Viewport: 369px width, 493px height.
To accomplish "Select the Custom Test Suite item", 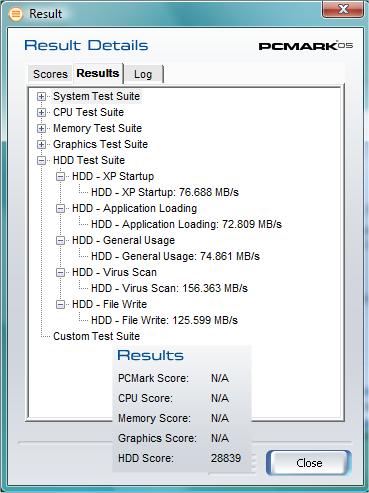I will point(96,336).
